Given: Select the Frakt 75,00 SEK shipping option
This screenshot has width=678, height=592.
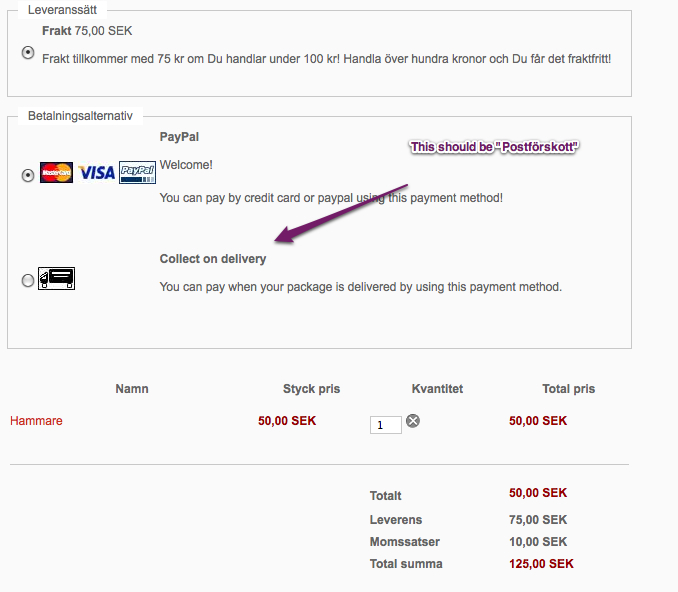Looking at the screenshot, I should pyautogui.click(x=28, y=53).
